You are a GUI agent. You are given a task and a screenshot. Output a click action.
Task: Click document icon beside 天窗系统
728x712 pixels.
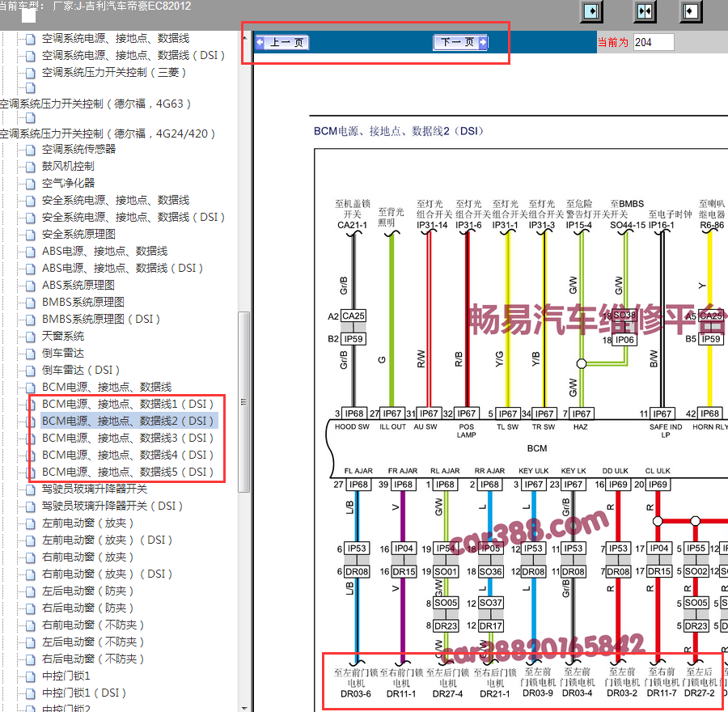31,337
